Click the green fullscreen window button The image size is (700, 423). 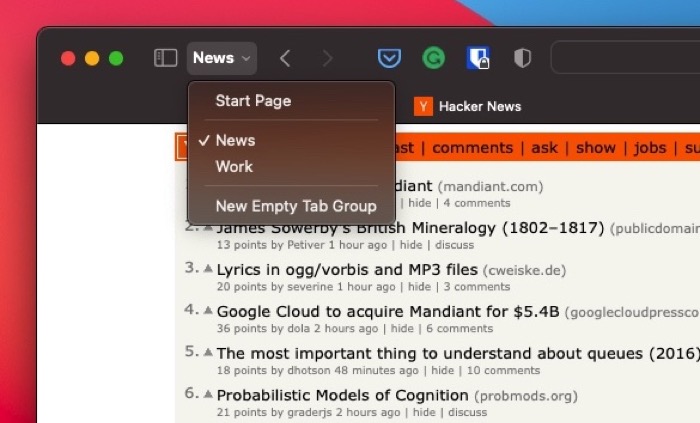click(116, 58)
